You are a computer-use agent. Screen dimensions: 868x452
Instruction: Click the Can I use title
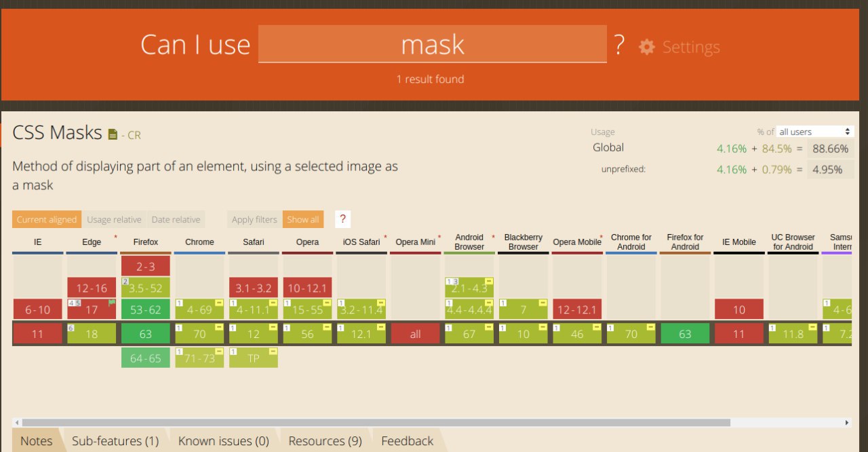[x=195, y=45]
